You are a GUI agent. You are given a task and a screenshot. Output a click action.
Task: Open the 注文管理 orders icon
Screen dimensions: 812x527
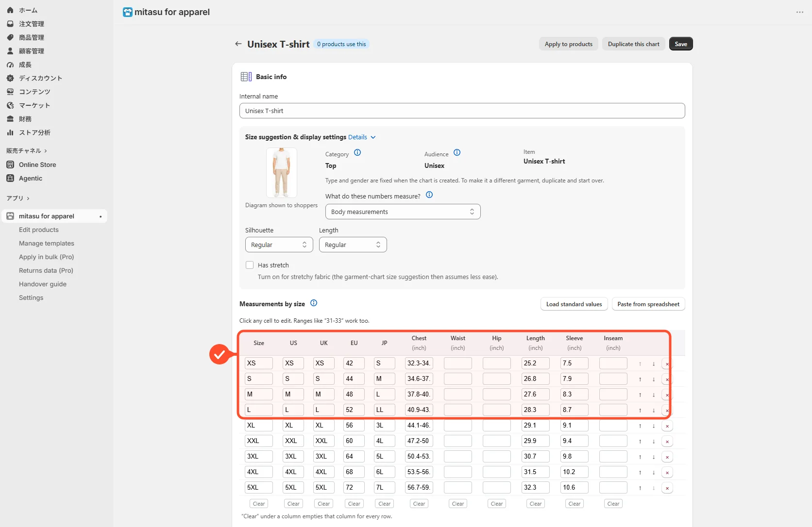tap(10, 24)
